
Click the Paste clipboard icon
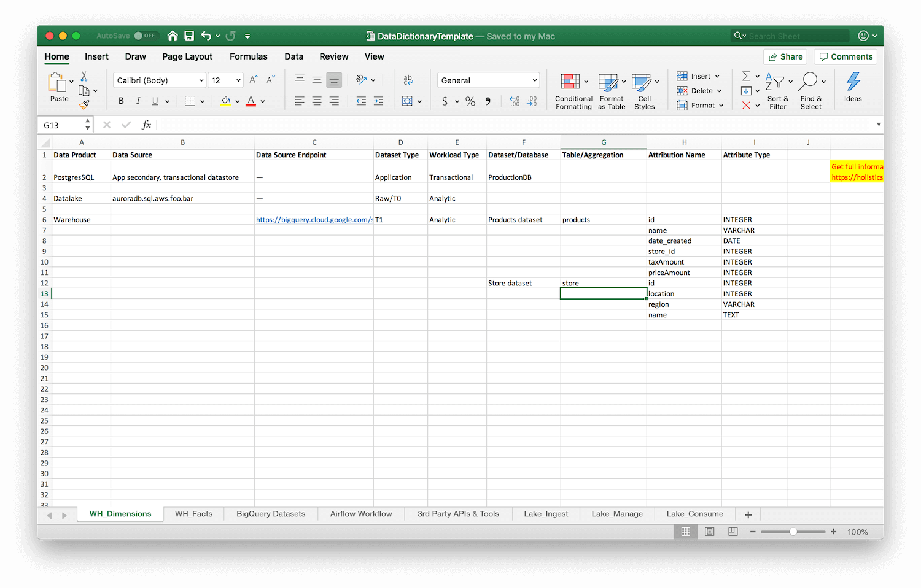pyautogui.click(x=57, y=83)
